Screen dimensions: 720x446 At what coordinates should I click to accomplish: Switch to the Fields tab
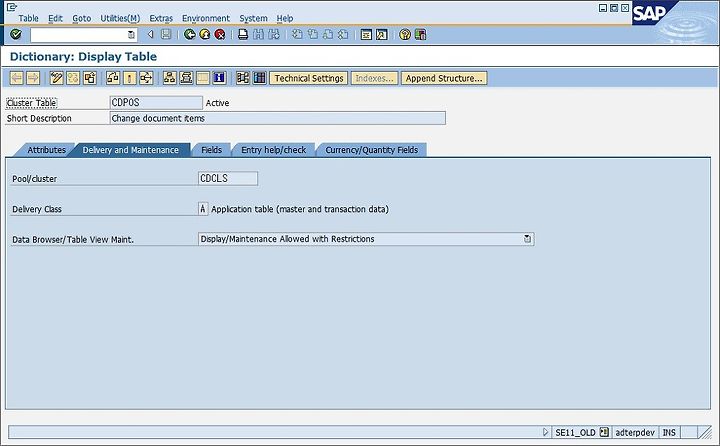pyautogui.click(x=211, y=150)
